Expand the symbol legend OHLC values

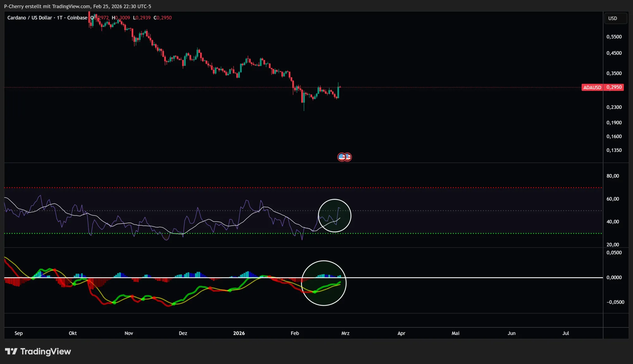coord(131,18)
